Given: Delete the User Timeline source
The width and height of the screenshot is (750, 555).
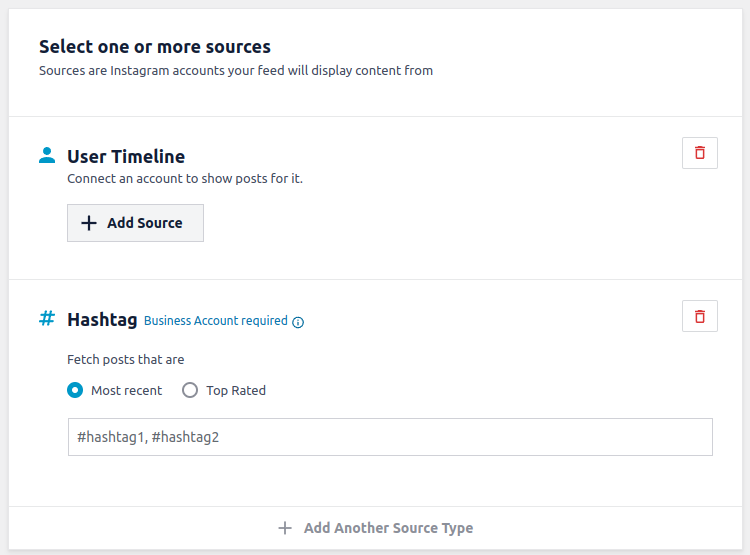Looking at the screenshot, I should pyautogui.click(x=699, y=153).
